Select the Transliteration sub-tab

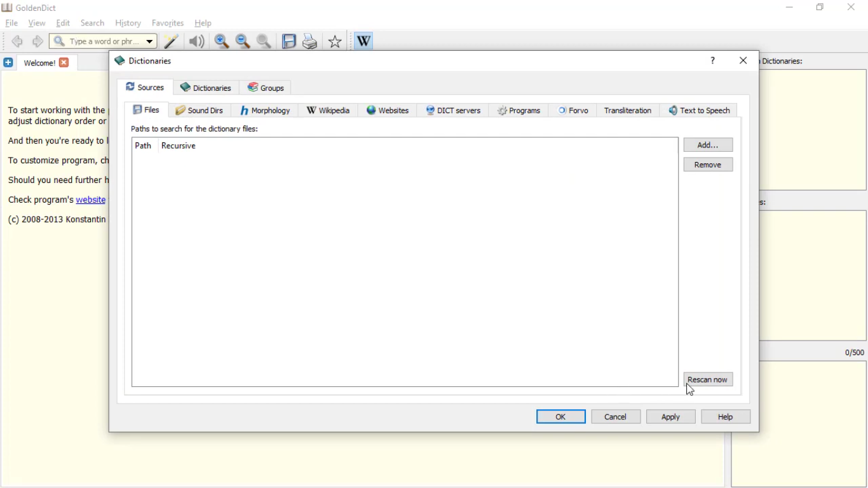[x=628, y=111]
